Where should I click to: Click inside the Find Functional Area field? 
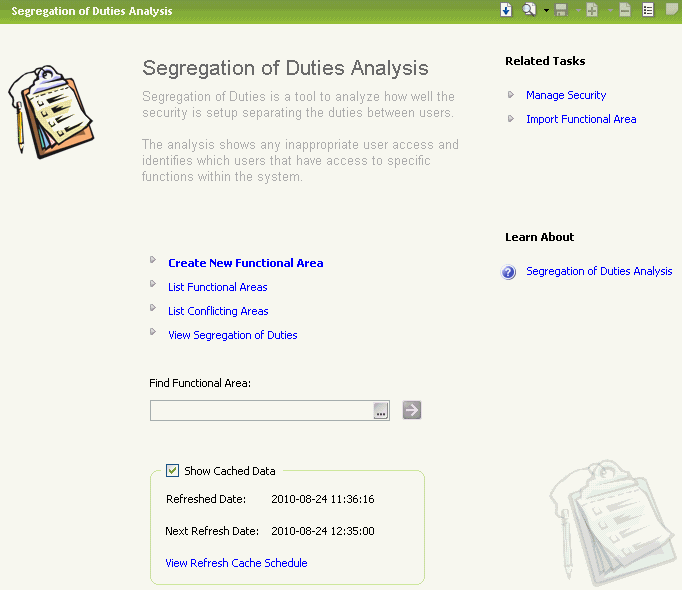click(260, 411)
